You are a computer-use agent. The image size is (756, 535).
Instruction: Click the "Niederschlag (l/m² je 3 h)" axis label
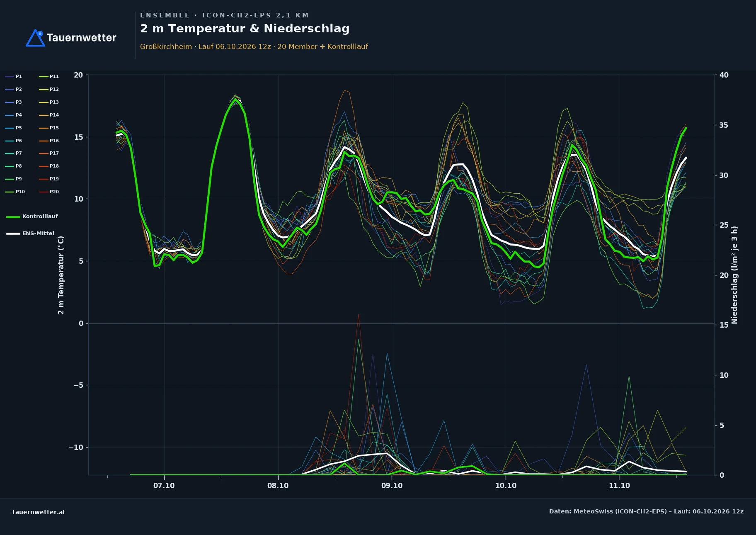(x=734, y=275)
